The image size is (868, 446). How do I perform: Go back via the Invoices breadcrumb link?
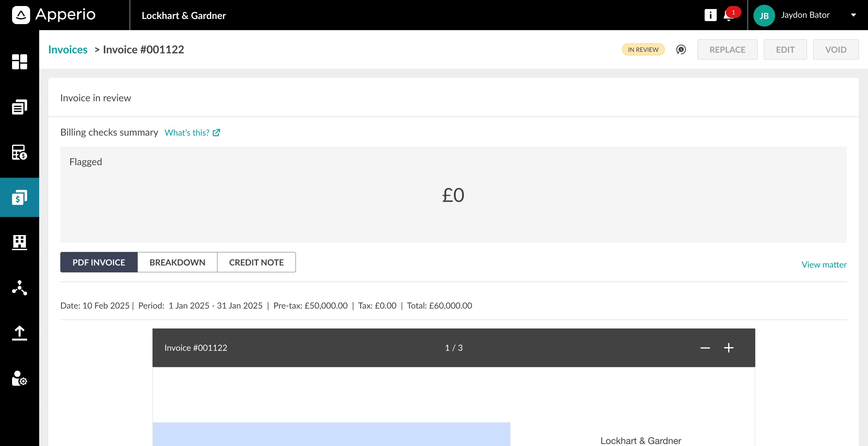point(68,49)
